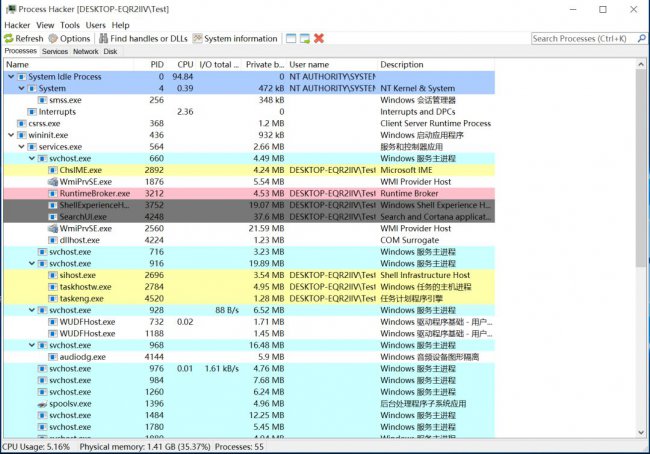Screen dimensions: 650x454
Task: Select the svchost.exe row with PID 1484
Action: click(x=249, y=415)
